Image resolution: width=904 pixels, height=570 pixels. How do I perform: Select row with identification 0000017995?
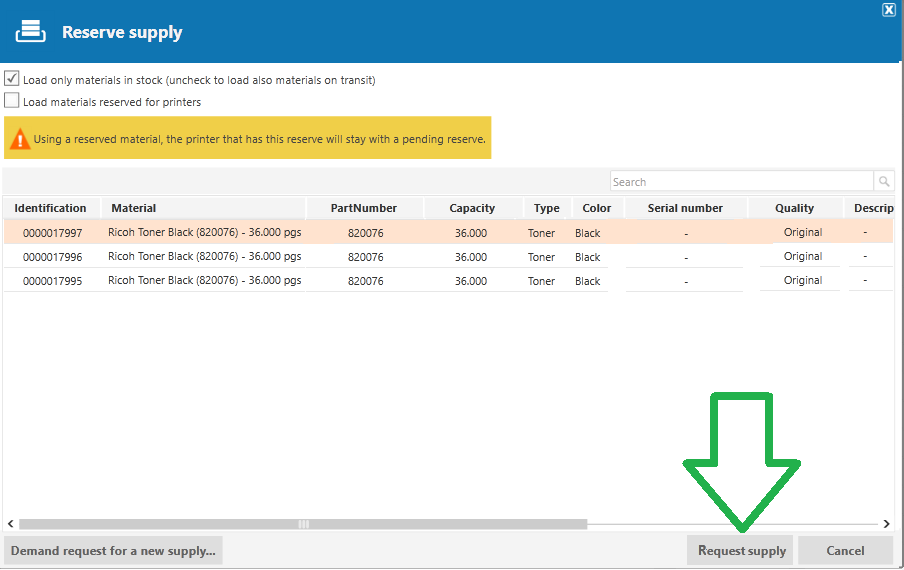click(449, 281)
